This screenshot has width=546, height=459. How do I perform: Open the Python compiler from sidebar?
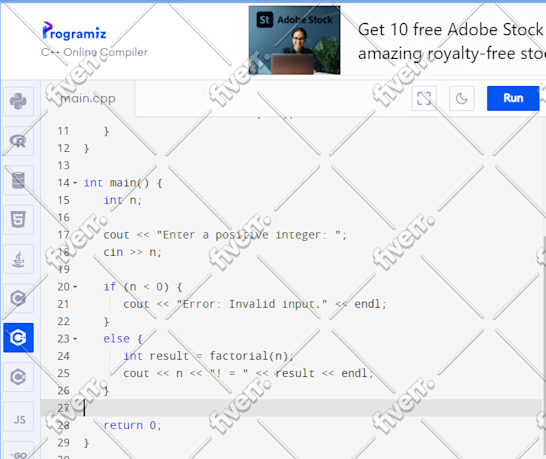click(18, 101)
